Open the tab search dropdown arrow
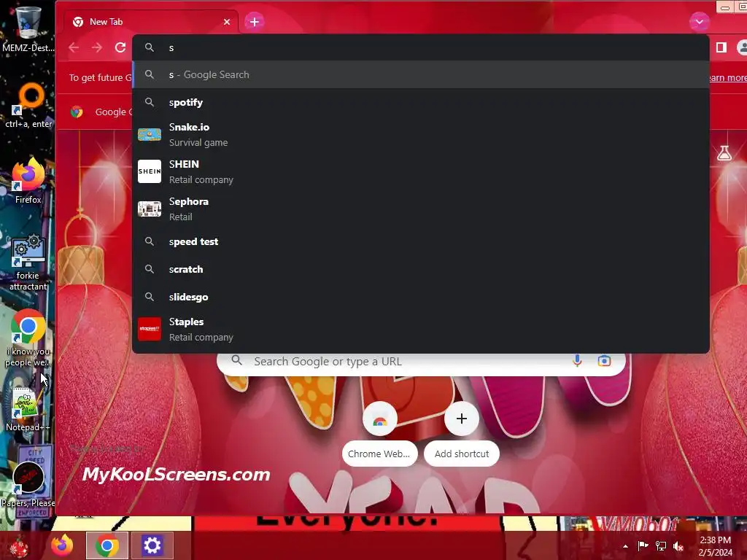The width and height of the screenshot is (747, 560). tap(700, 22)
